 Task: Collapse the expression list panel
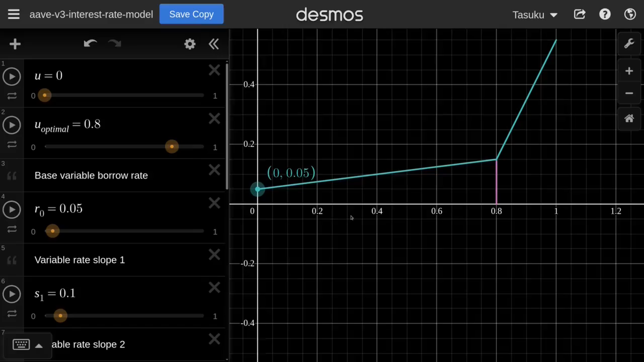214,44
